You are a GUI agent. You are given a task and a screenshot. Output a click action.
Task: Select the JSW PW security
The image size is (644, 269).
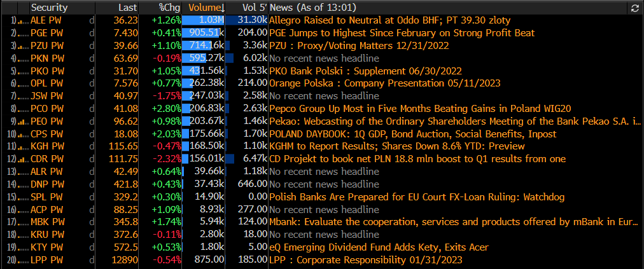point(47,96)
